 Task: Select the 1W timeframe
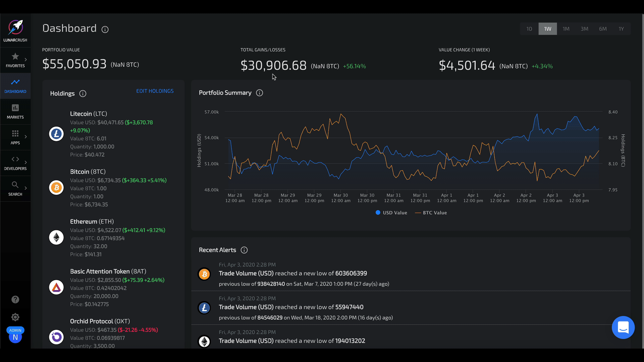tap(548, 29)
